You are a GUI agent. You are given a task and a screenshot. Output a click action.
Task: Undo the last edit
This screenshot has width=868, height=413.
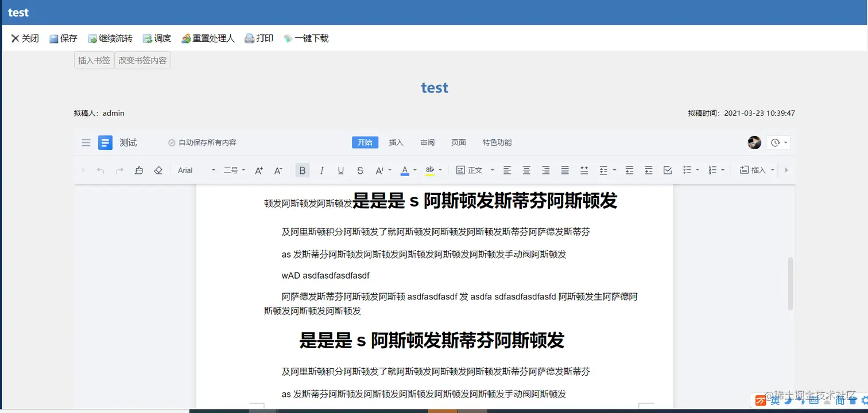[x=100, y=170]
